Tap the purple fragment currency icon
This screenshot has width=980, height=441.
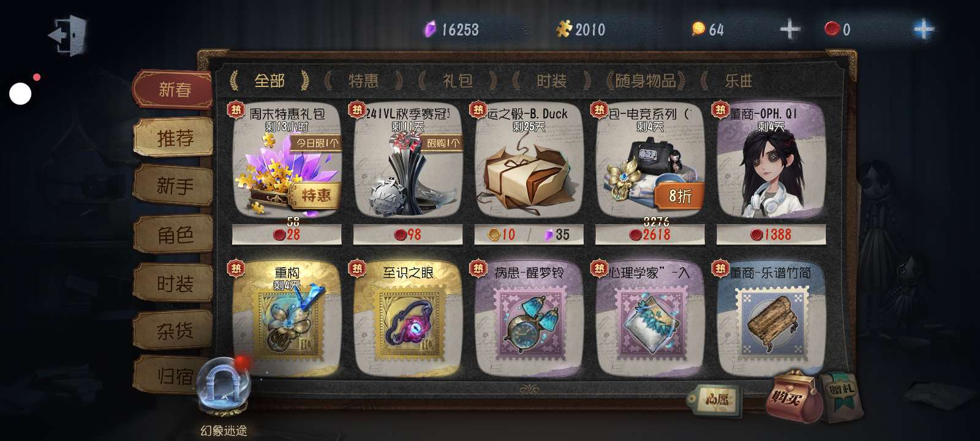click(431, 29)
